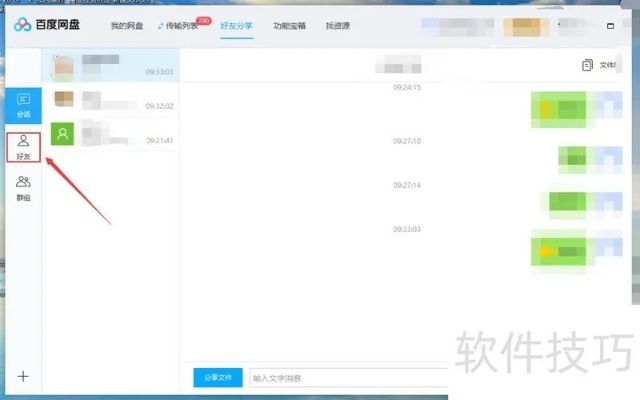
Task: Go to the 找资源 tab
Action: tap(338, 26)
